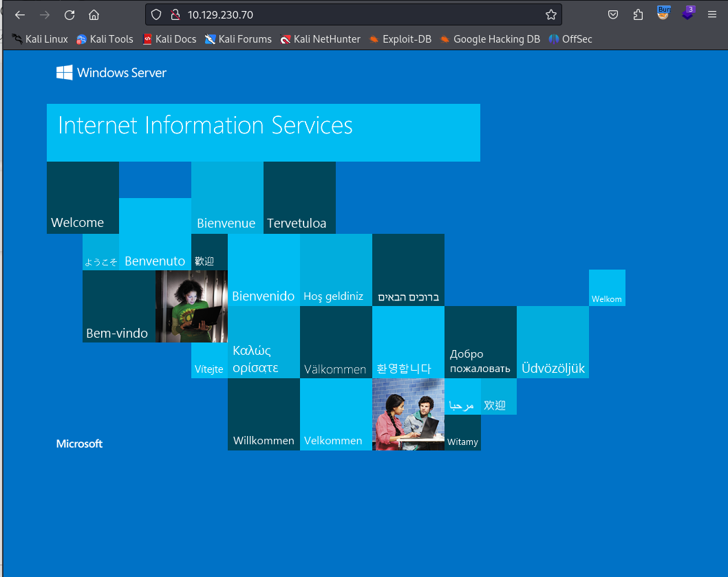Go back to the previous page
The height and width of the screenshot is (577, 728).
coord(20,15)
